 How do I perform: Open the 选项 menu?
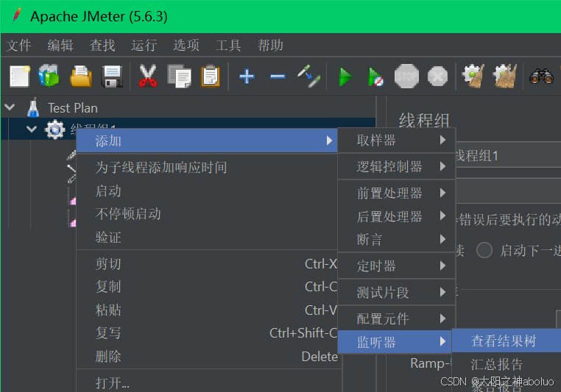186,46
